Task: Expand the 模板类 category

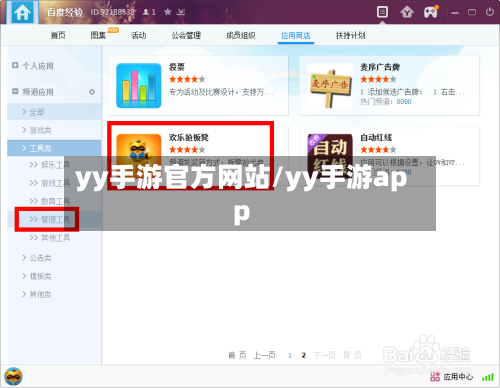Action: click(37, 276)
